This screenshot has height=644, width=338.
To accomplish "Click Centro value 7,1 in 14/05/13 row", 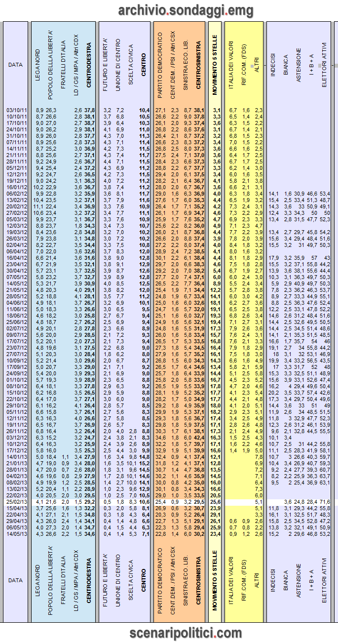I will point(146,533).
